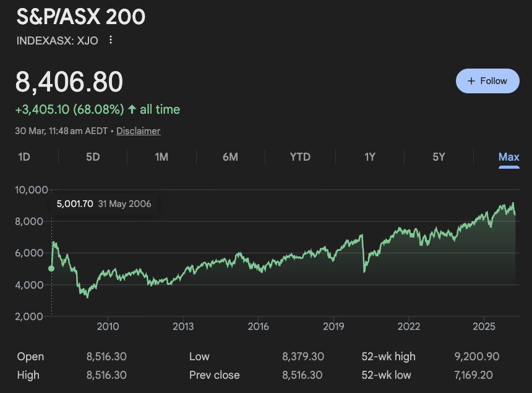This screenshot has height=393, width=532.
Task: Select the 1M range tab
Action: 161,157
